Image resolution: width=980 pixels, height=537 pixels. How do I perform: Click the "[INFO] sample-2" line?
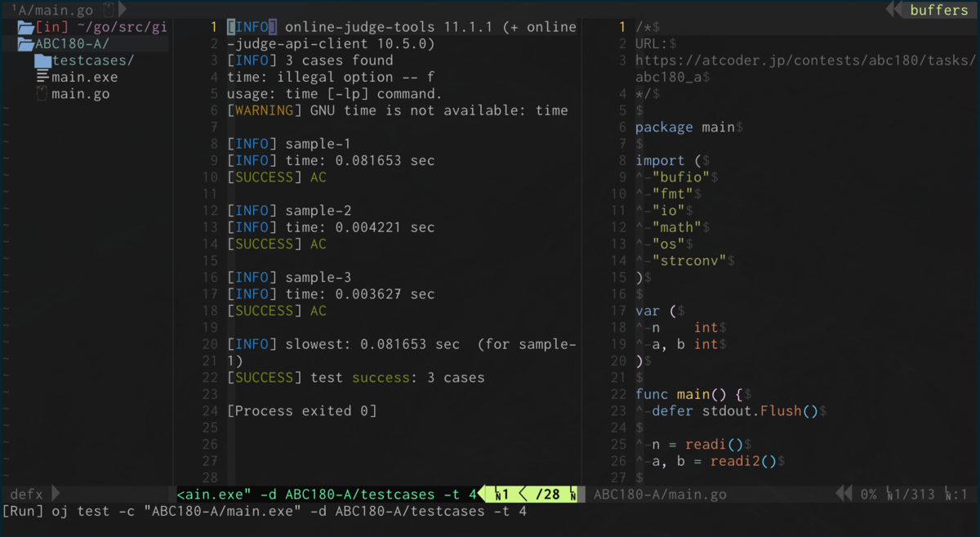tap(289, 211)
